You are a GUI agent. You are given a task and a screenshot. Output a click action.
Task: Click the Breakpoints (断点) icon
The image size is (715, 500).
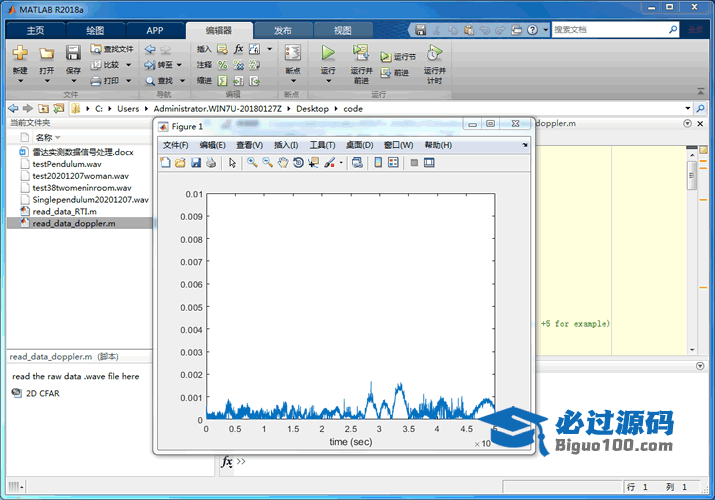tap(292, 53)
